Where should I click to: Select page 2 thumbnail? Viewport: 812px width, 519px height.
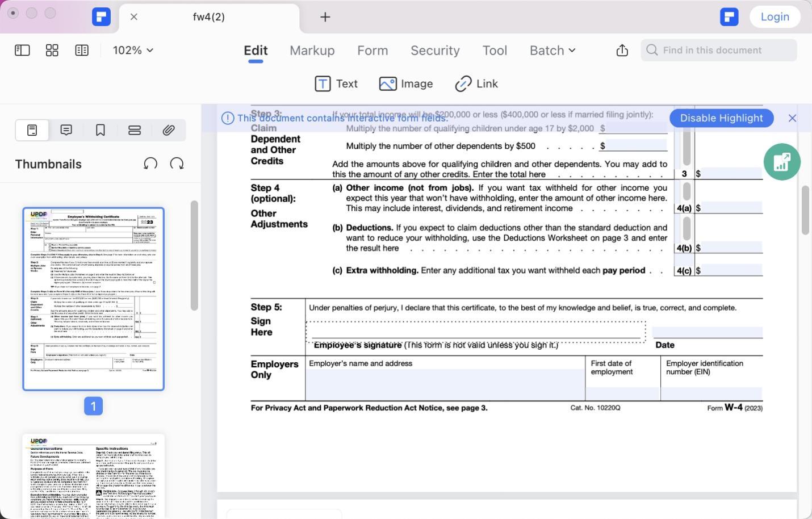[x=94, y=476]
